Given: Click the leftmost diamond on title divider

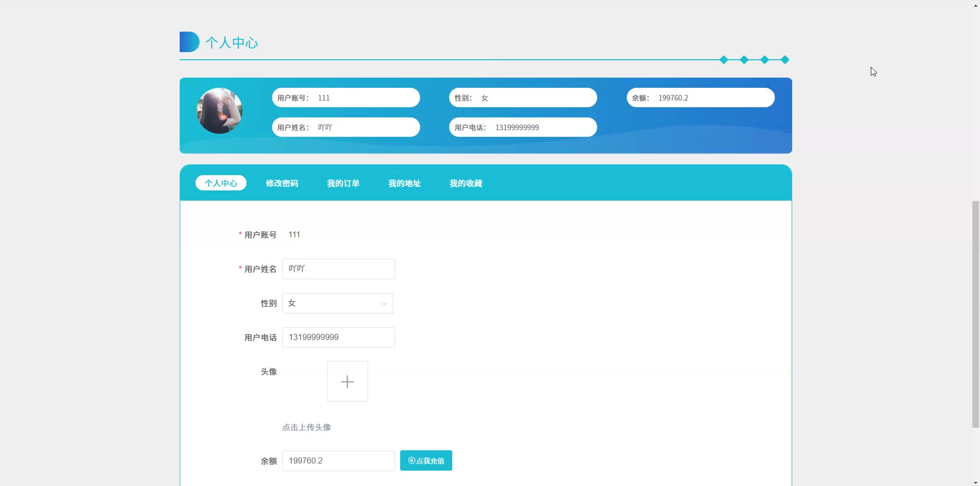Looking at the screenshot, I should [x=724, y=60].
